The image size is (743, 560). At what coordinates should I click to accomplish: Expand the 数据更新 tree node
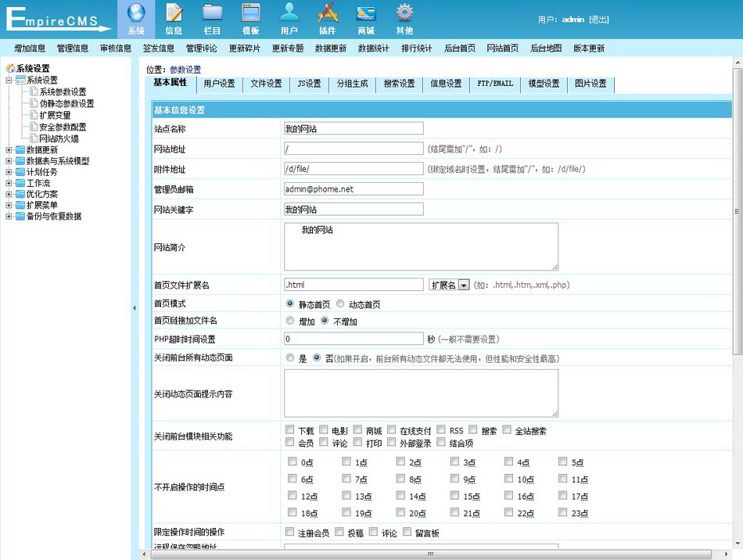tap(9, 149)
